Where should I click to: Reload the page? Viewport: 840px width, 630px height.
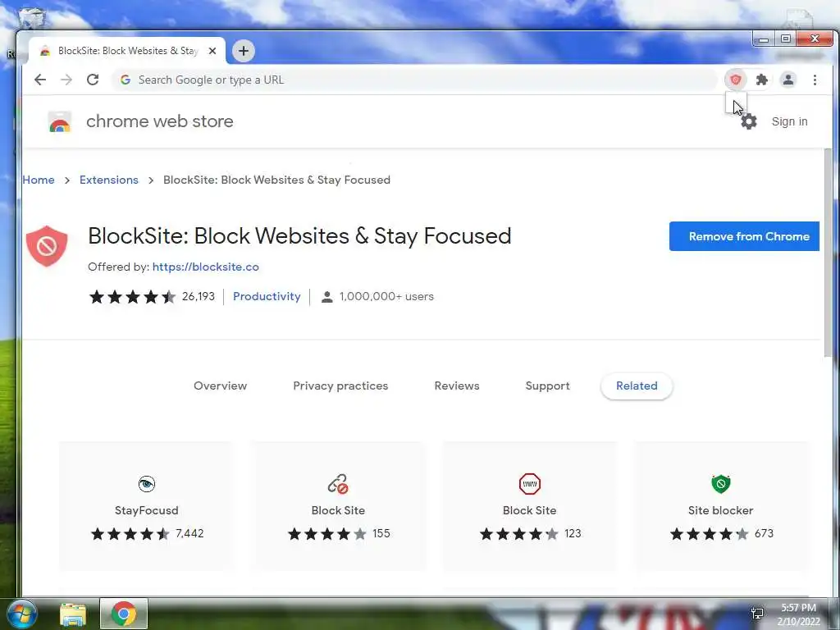pos(93,80)
